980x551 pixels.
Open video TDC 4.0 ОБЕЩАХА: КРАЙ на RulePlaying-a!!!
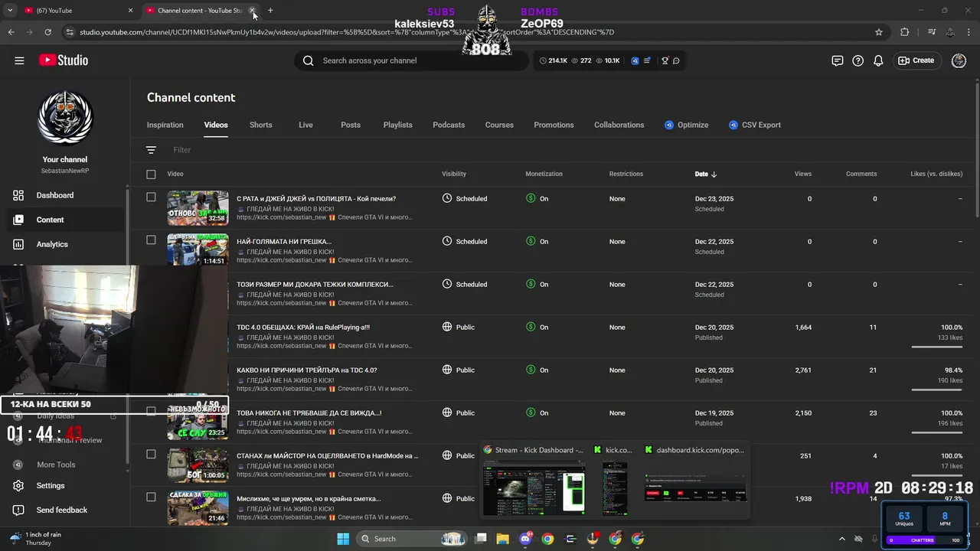click(x=303, y=327)
